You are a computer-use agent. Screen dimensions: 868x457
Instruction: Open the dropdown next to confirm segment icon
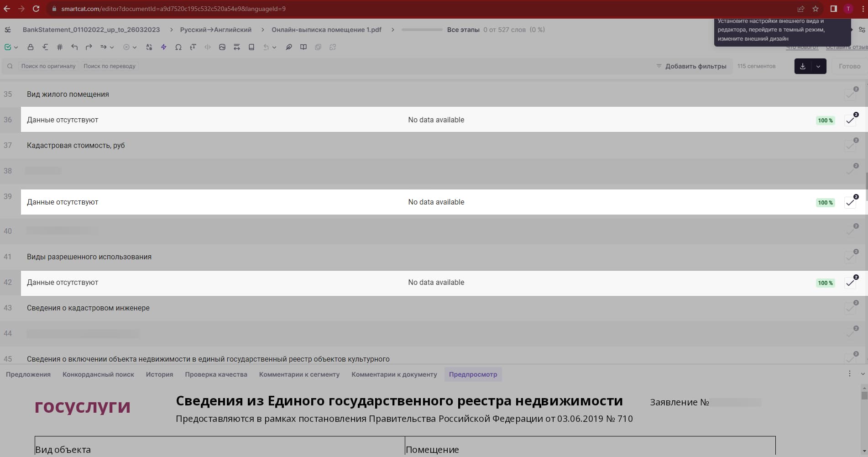tap(16, 47)
